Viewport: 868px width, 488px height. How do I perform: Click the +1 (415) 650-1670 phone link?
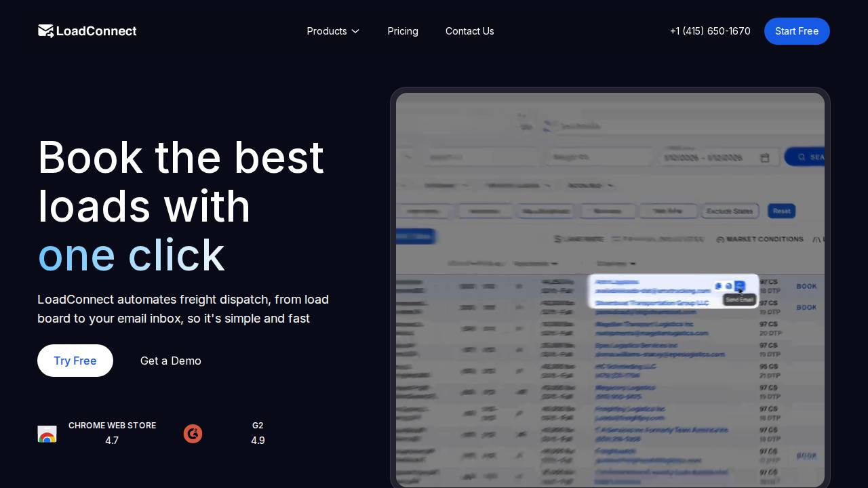click(x=710, y=31)
